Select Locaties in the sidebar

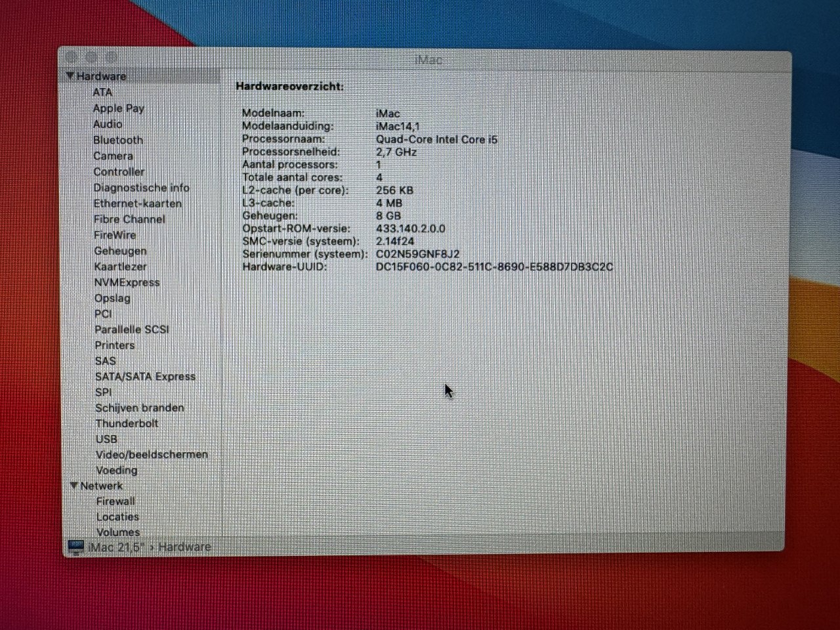[x=117, y=517]
